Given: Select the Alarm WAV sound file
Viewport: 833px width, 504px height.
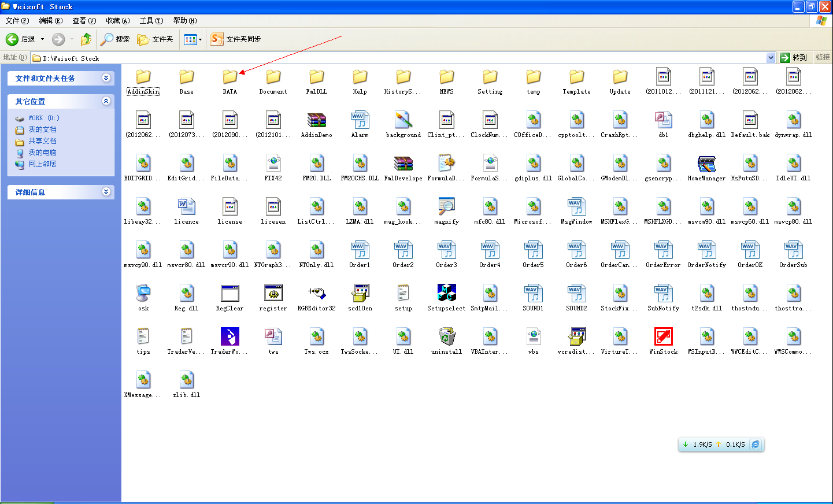Looking at the screenshot, I should [x=360, y=121].
